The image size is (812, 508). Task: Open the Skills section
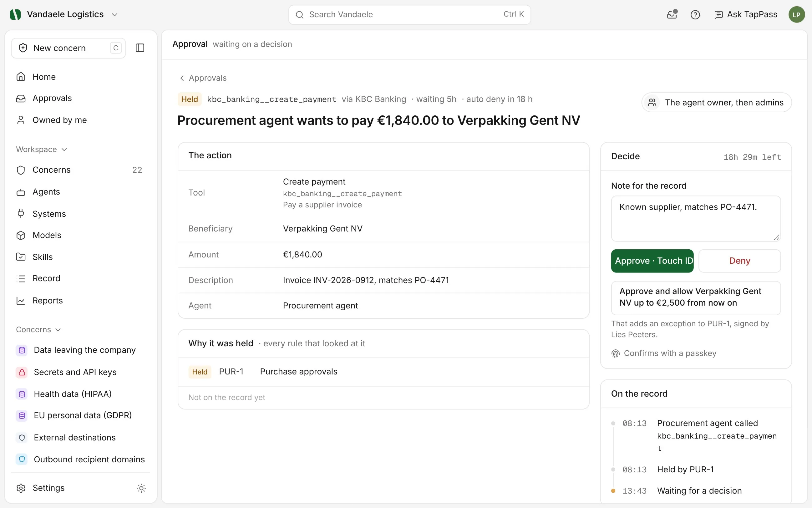80,257
